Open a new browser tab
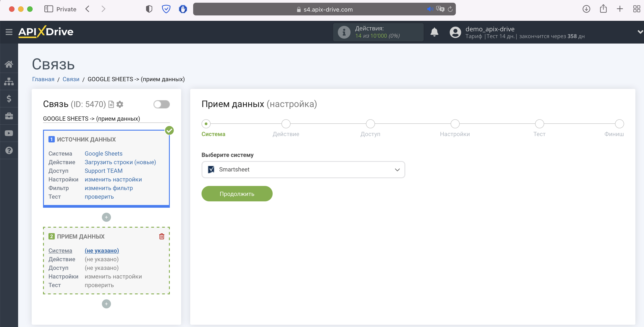This screenshot has width=644, height=327. pyautogui.click(x=620, y=9)
